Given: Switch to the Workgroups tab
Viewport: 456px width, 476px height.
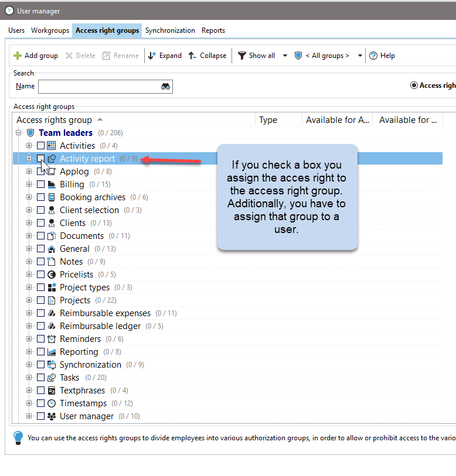Looking at the screenshot, I should (49, 30).
